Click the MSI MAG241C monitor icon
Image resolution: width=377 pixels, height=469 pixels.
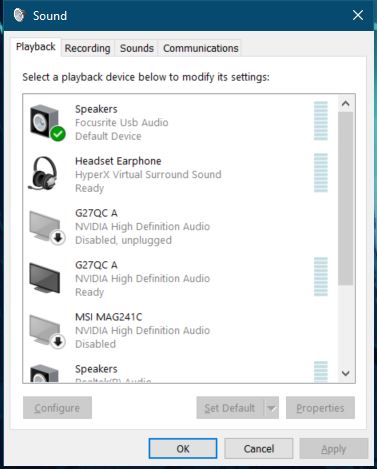47,331
